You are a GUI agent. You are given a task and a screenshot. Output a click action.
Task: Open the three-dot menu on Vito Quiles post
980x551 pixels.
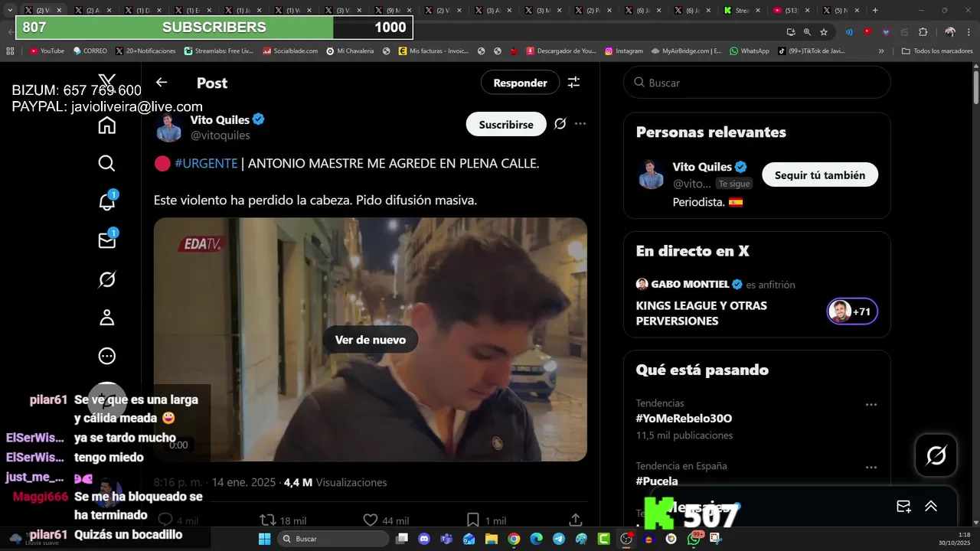(x=580, y=124)
